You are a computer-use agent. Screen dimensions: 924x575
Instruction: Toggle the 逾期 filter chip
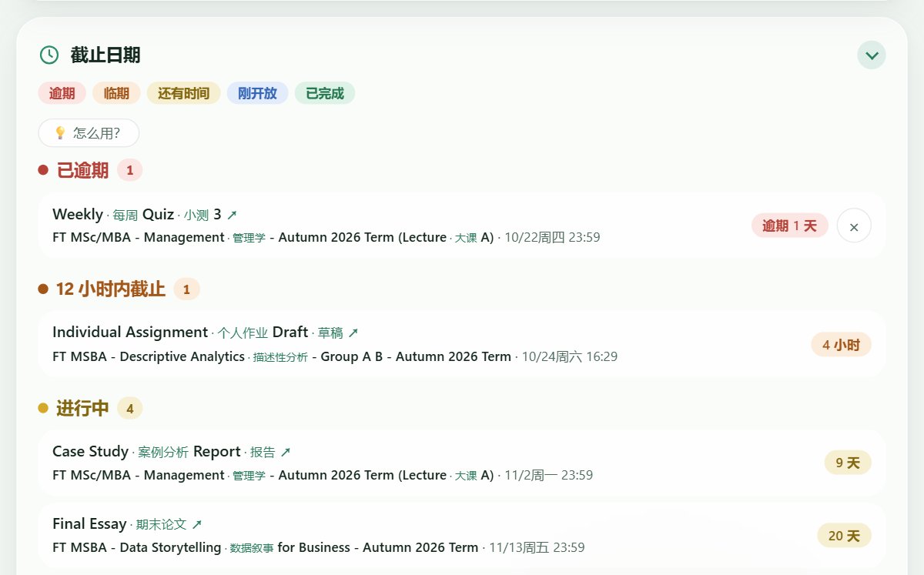click(x=62, y=93)
